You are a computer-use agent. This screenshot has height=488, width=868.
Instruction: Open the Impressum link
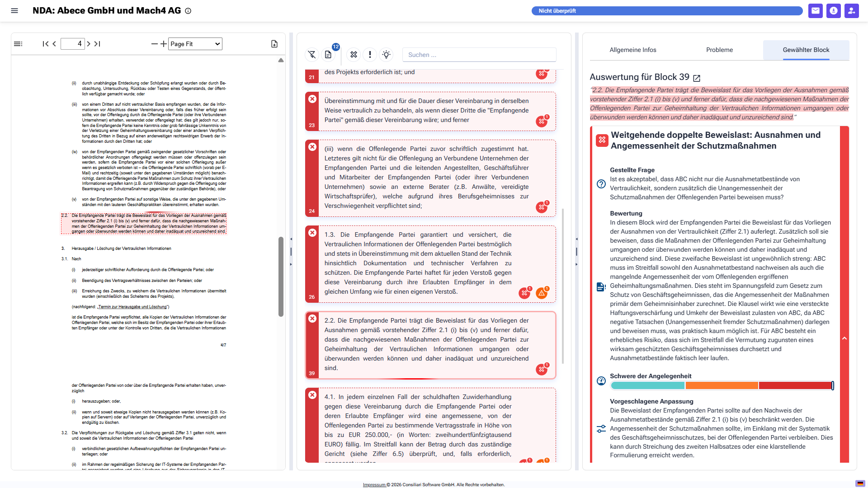click(374, 484)
